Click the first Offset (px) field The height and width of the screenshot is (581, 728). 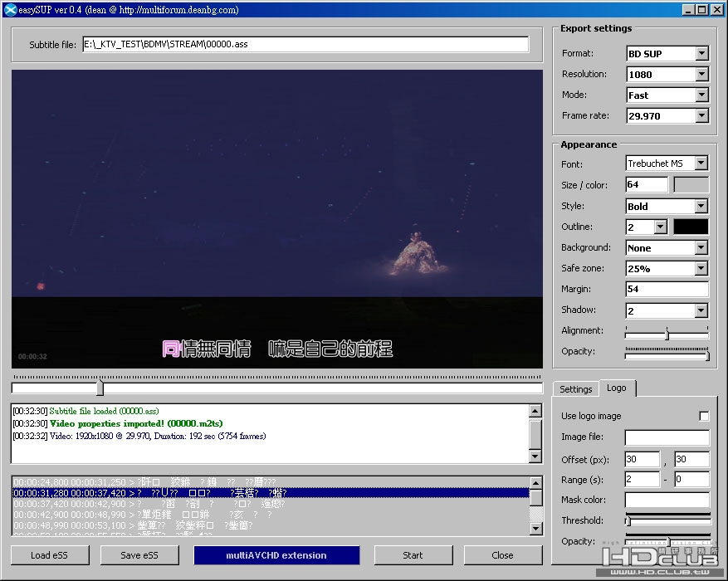click(x=642, y=460)
